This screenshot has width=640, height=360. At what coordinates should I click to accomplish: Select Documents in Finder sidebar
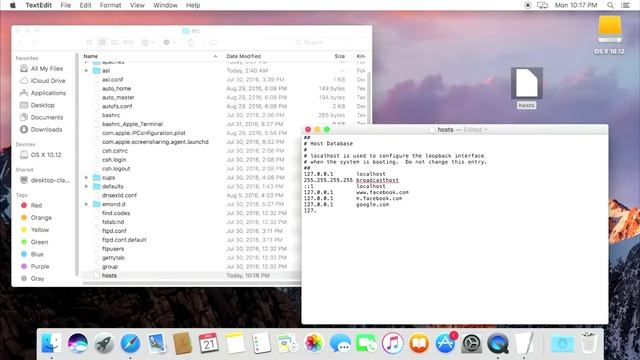(x=42, y=118)
